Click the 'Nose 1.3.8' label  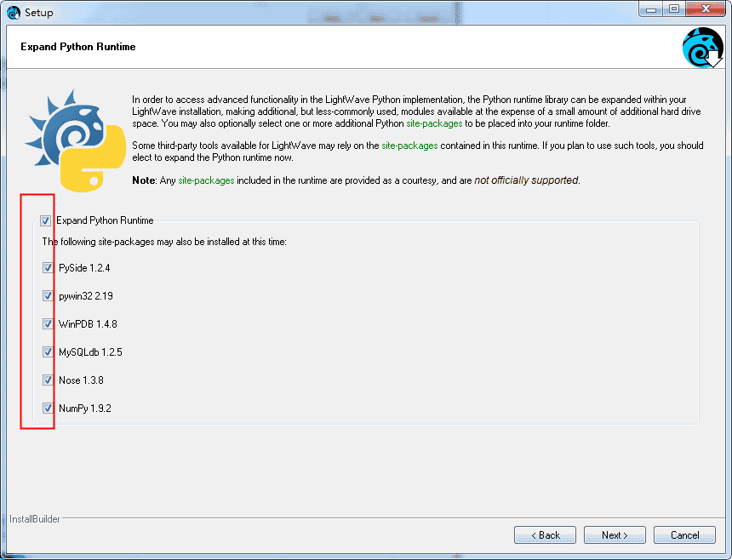pos(81,380)
